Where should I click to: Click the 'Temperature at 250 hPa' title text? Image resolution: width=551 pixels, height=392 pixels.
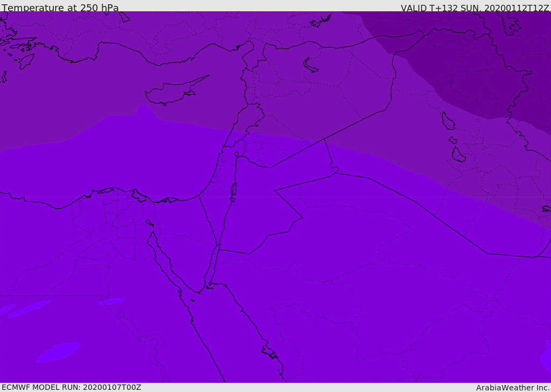click(60, 8)
